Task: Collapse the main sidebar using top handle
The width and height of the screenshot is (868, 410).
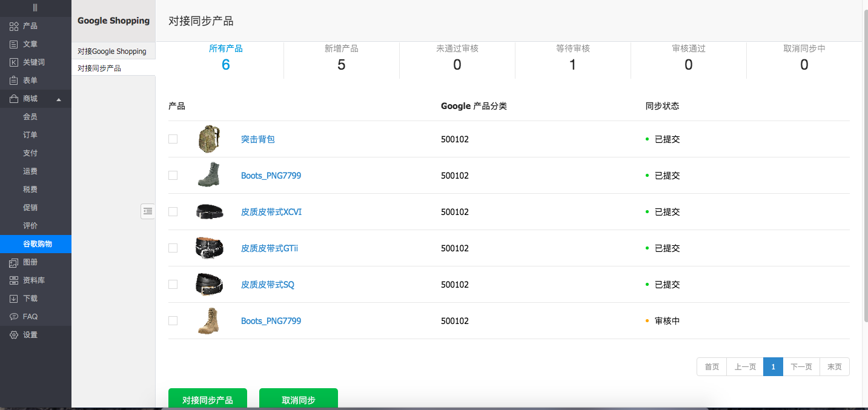Action: (x=35, y=8)
